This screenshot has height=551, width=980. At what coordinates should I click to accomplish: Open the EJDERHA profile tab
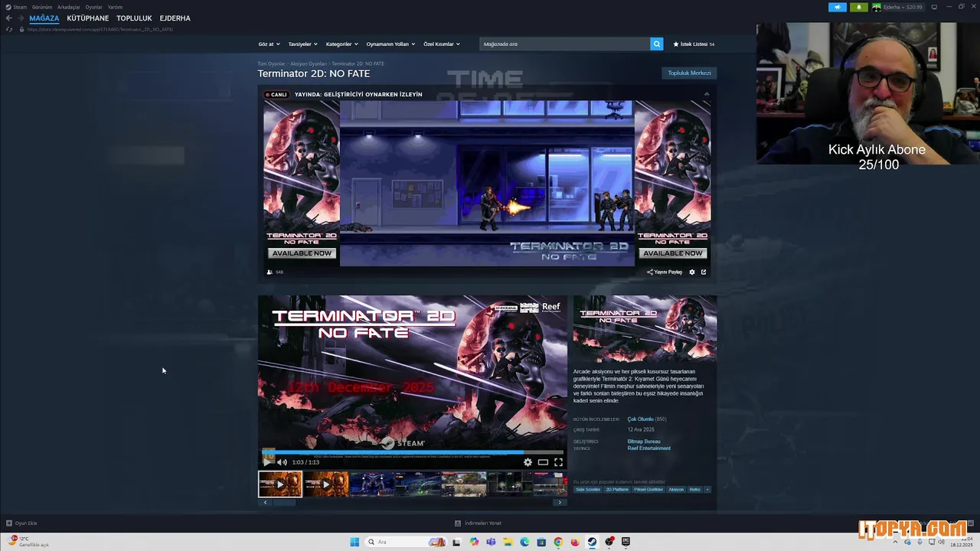click(175, 18)
